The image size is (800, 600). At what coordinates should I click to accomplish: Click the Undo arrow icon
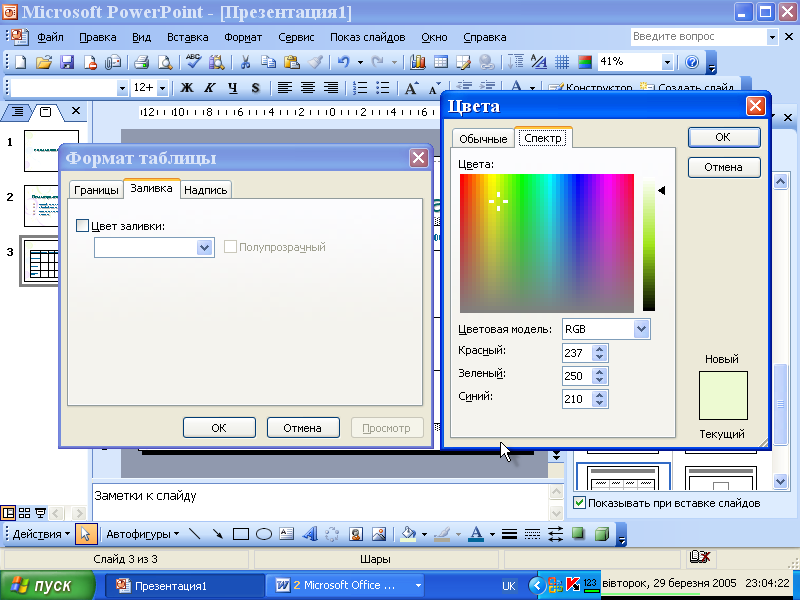pos(344,62)
